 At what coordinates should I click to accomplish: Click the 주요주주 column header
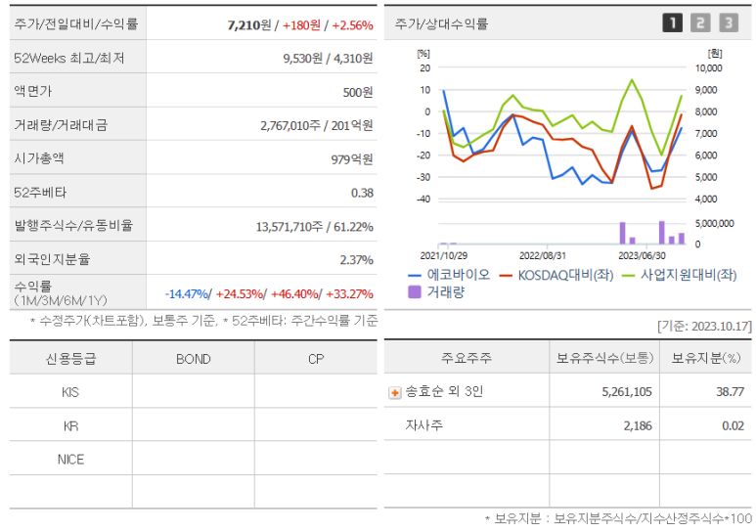pyautogui.click(x=467, y=358)
